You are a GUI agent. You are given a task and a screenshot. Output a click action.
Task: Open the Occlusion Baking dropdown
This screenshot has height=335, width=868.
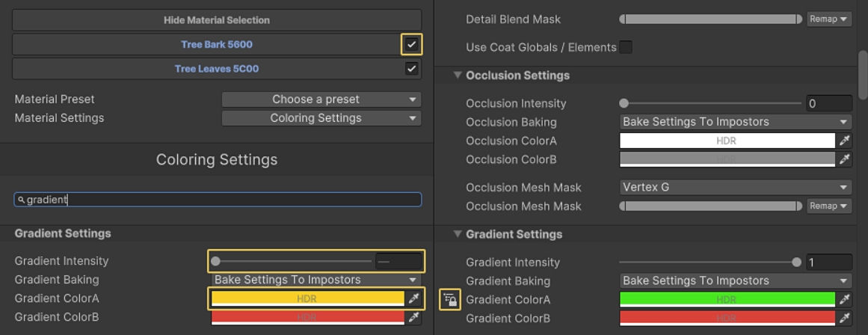736,122
